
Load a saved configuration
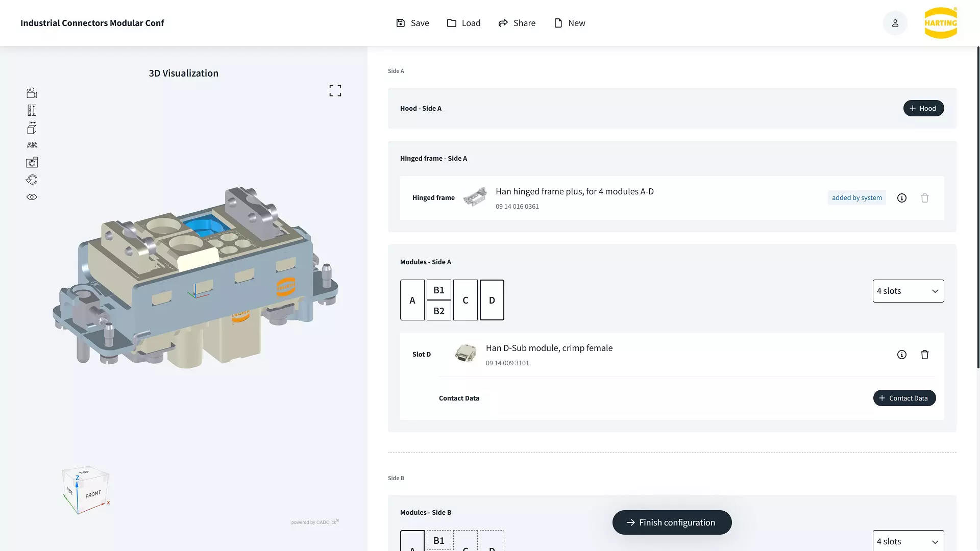point(463,23)
